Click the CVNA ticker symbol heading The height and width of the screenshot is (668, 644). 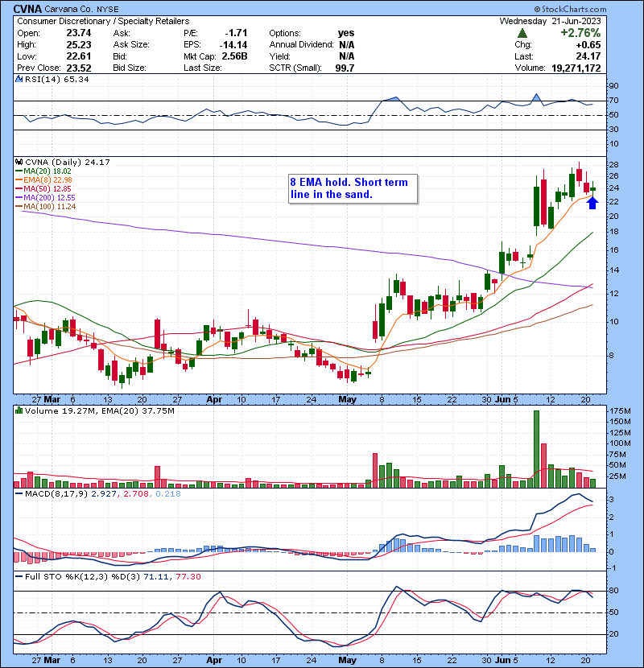[27, 9]
